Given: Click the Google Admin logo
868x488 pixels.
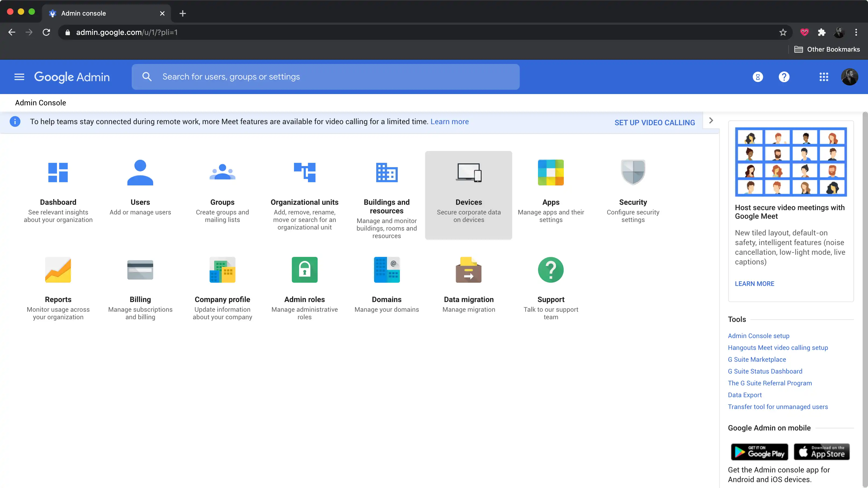Looking at the screenshot, I should (x=72, y=77).
